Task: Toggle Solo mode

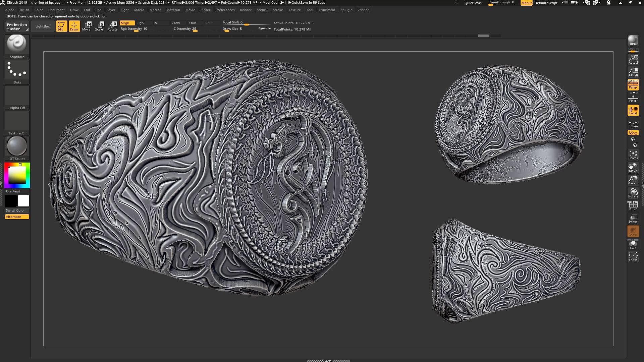Action: tap(633, 244)
